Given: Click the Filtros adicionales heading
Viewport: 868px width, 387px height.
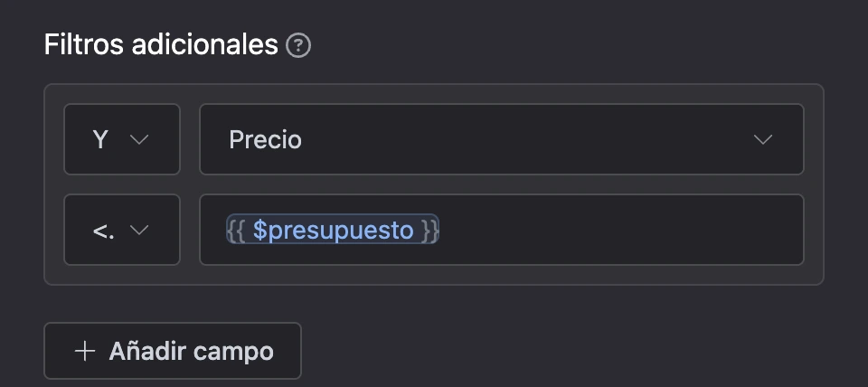Looking at the screenshot, I should point(161,45).
